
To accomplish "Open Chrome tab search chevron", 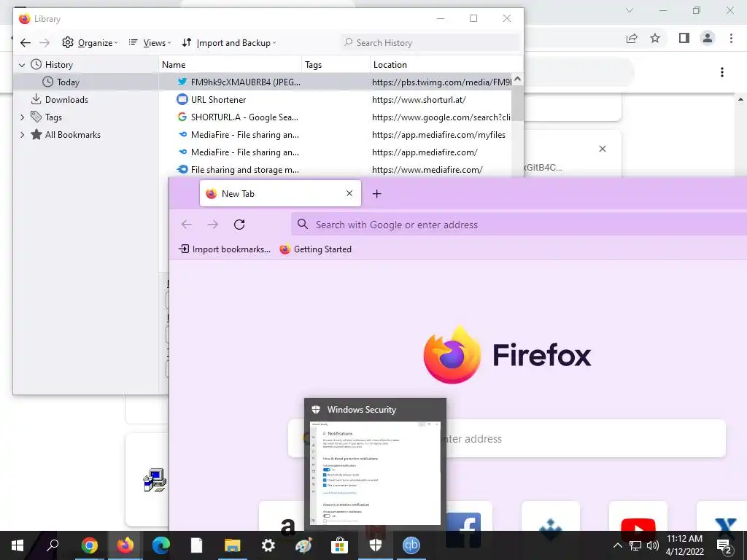I will click(630, 10).
